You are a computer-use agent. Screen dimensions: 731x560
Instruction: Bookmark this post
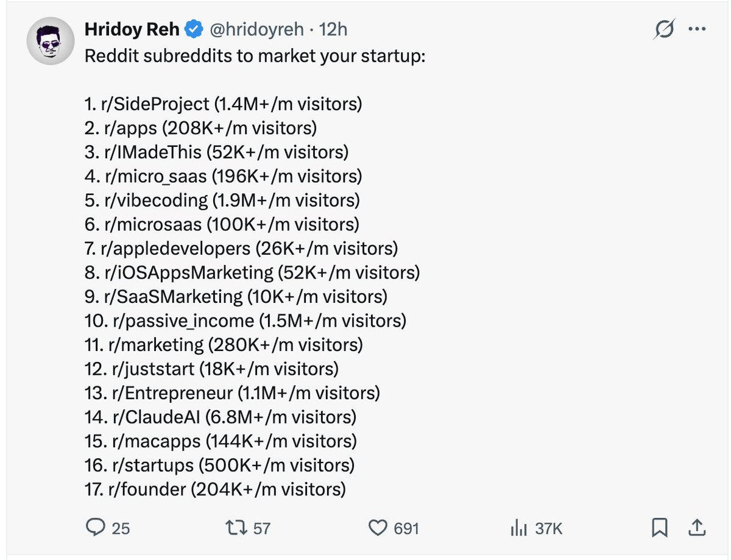click(x=659, y=528)
